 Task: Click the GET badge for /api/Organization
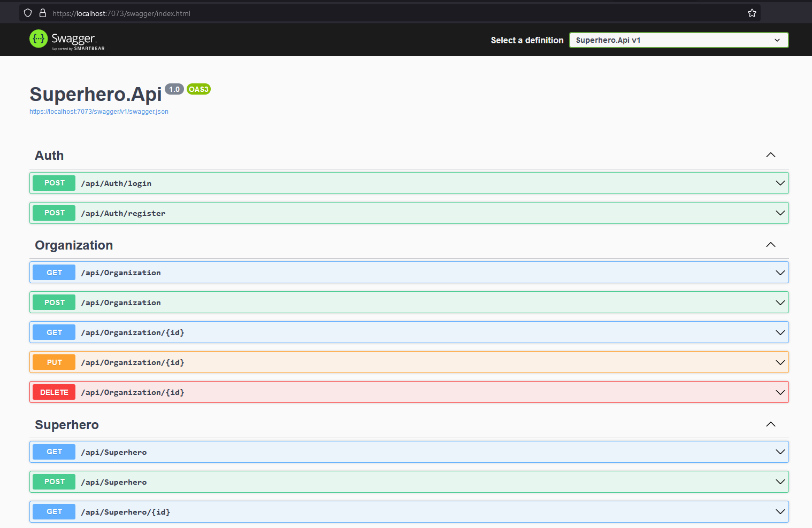pos(54,273)
